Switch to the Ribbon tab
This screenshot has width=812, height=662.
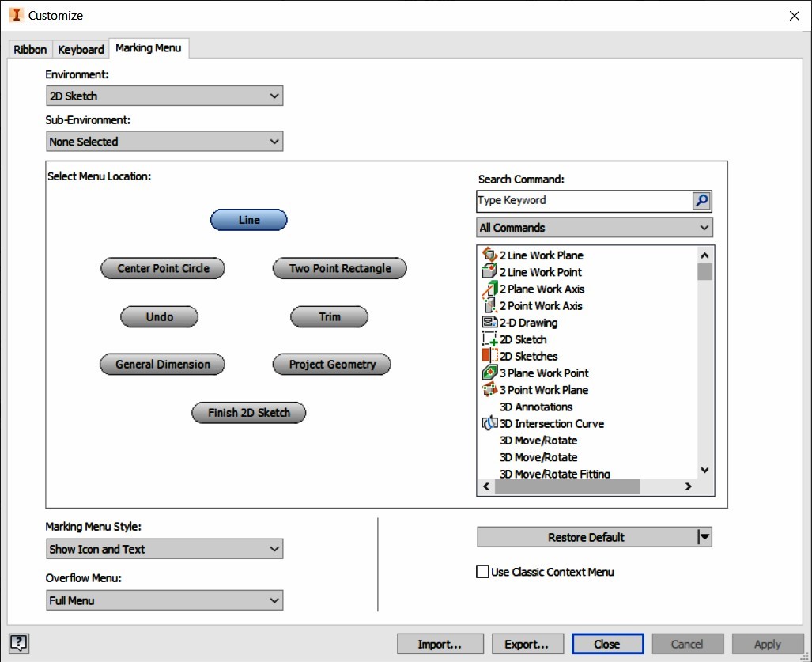[29, 49]
